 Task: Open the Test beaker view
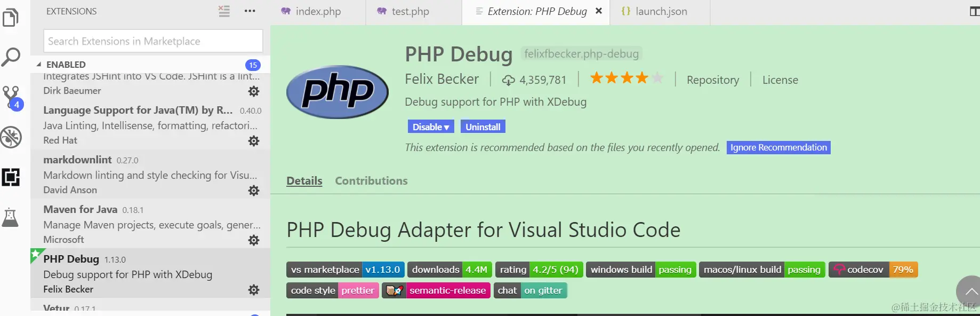(11, 217)
